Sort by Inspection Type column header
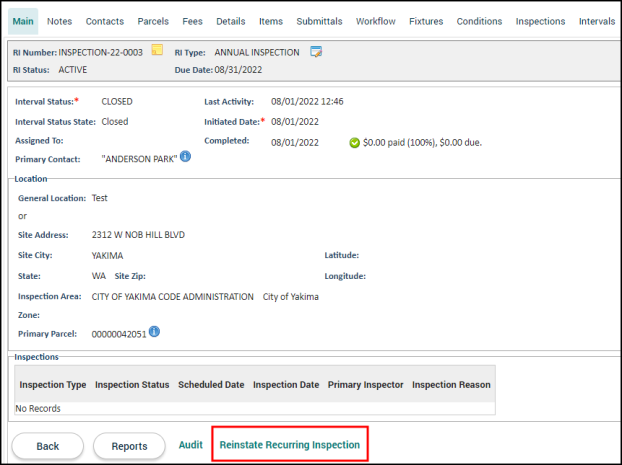622x465 pixels. (x=53, y=384)
